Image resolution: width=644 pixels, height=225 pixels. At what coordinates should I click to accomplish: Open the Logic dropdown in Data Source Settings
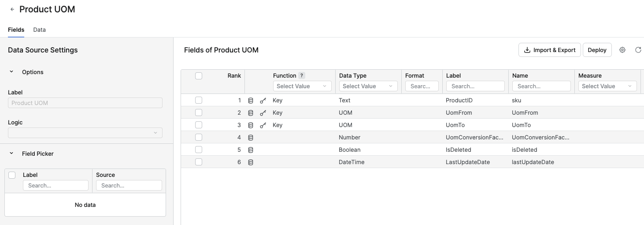[85, 133]
